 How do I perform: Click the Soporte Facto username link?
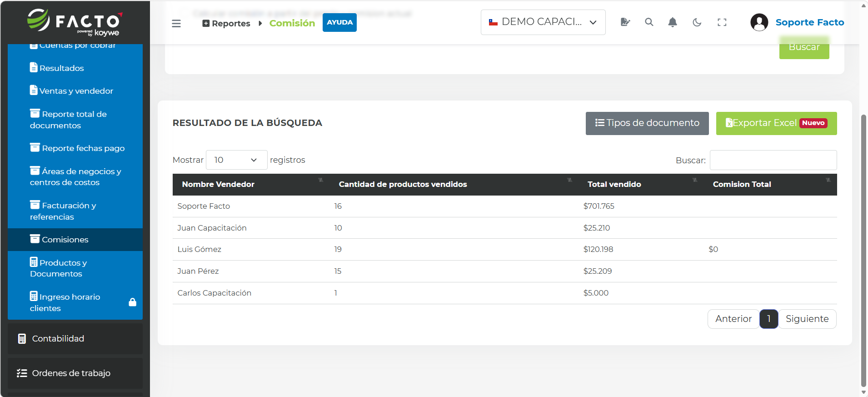pos(809,22)
